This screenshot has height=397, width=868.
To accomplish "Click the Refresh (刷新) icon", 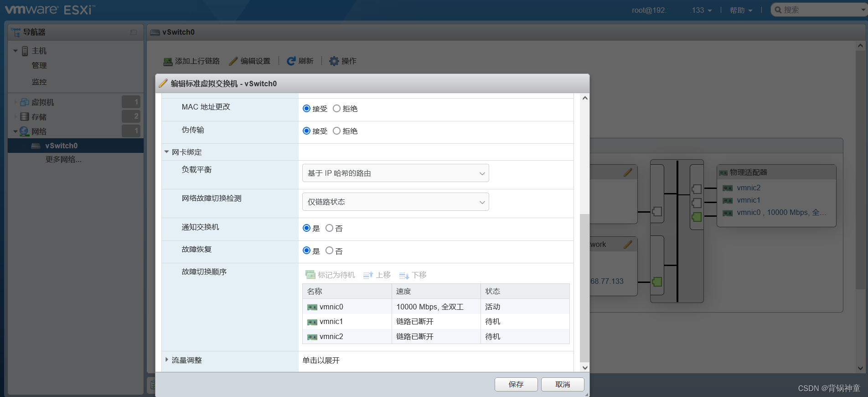I will [291, 61].
